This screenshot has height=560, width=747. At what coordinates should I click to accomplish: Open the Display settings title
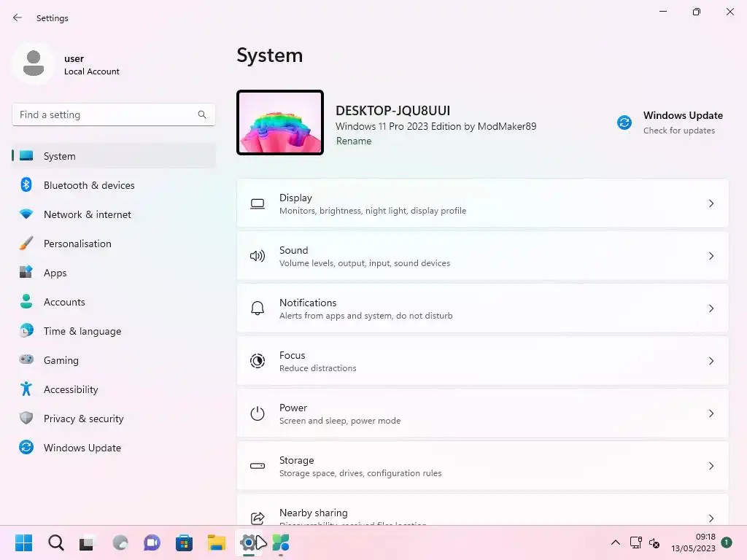tap(295, 198)
